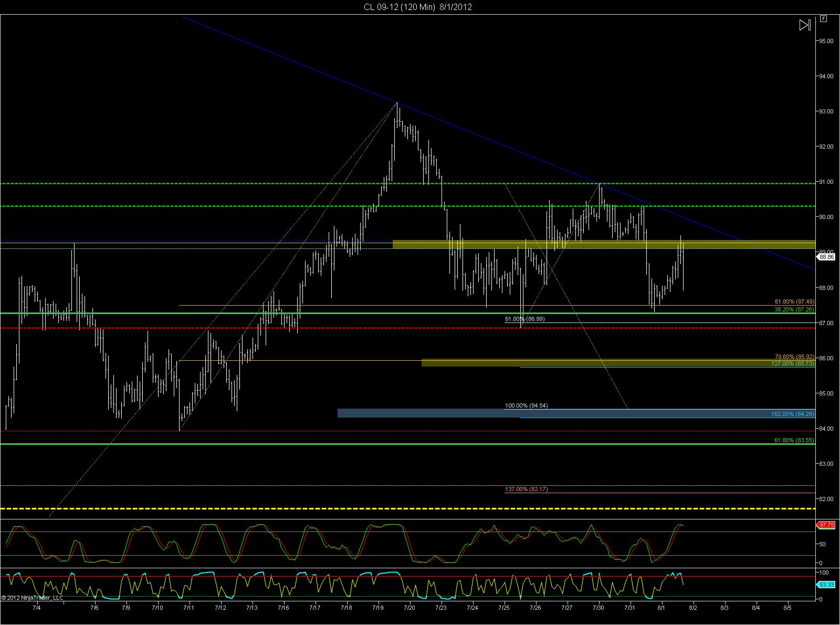Click the 7/16 date axis label

[283, 608]
